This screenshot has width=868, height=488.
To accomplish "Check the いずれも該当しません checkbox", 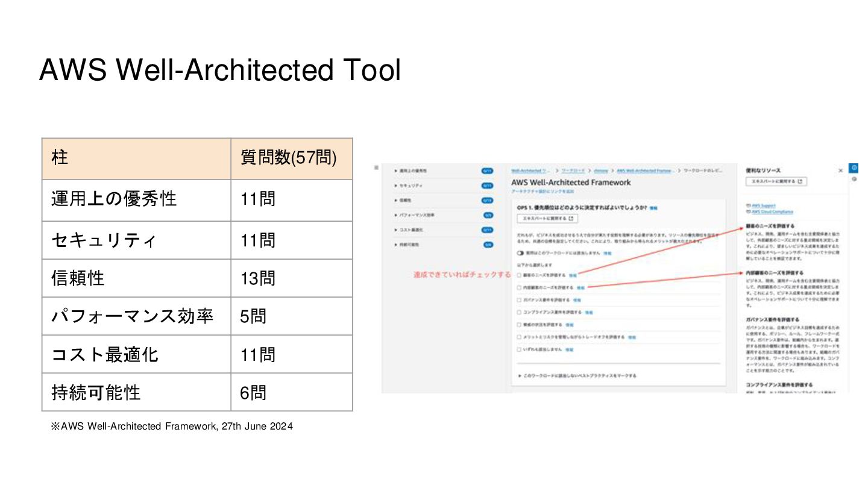I will 519,349.
